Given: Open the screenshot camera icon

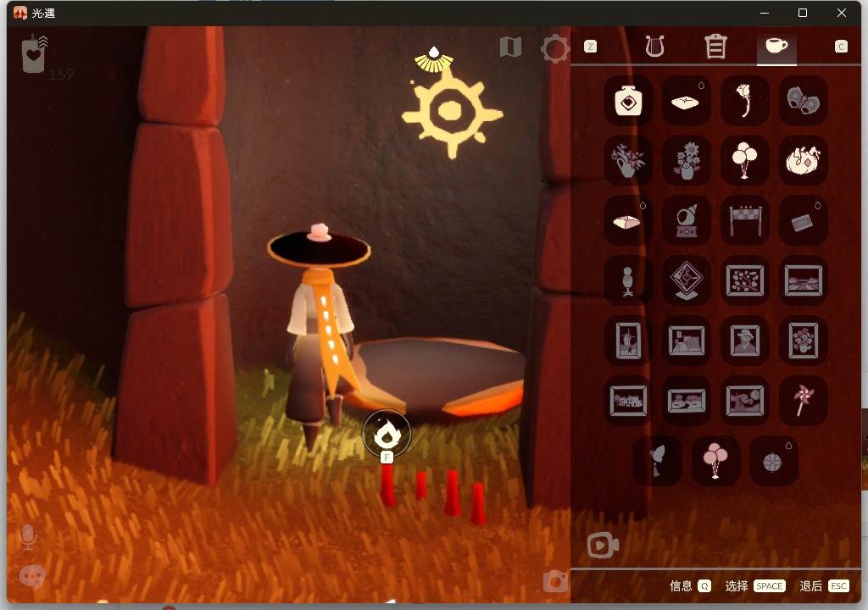Looking at the screenshot, I should click(554, 581).
